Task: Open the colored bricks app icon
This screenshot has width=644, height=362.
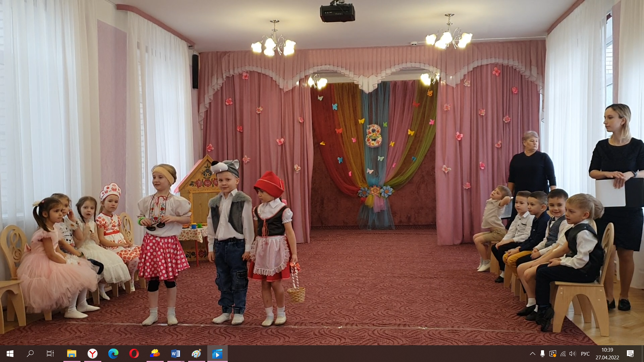Action: (155, 354)
